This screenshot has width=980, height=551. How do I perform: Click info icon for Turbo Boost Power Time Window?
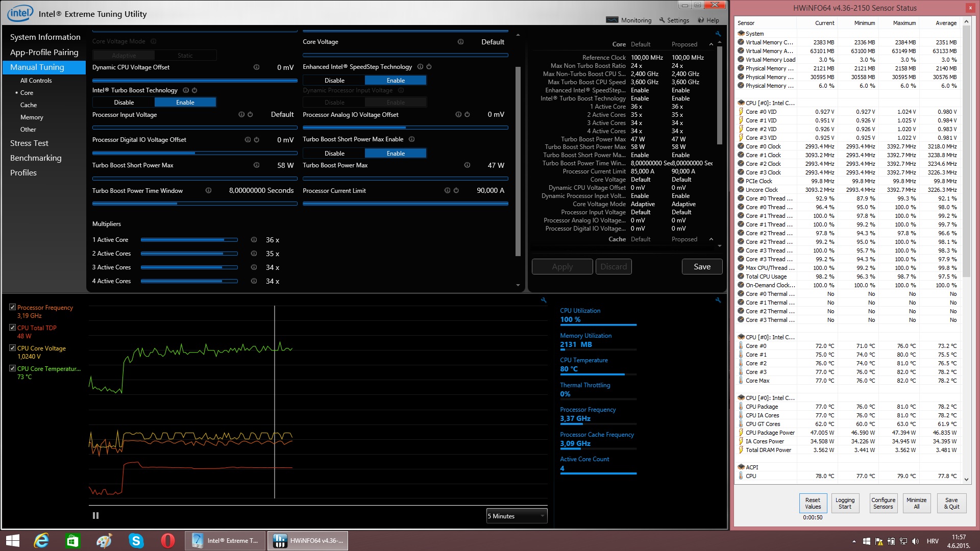tap(208, 191)
